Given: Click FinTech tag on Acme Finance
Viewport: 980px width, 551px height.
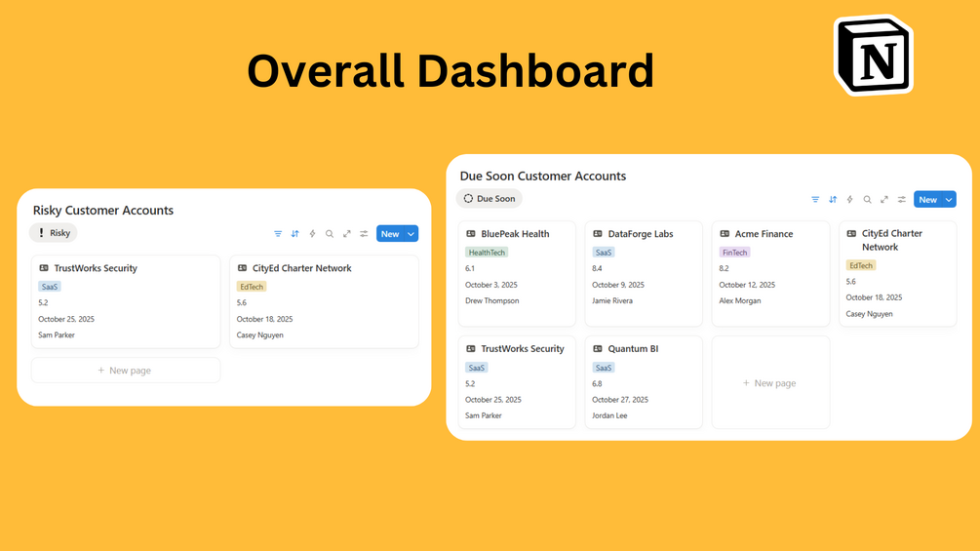Looking at the screenshot, I should [x=734, y=253].
